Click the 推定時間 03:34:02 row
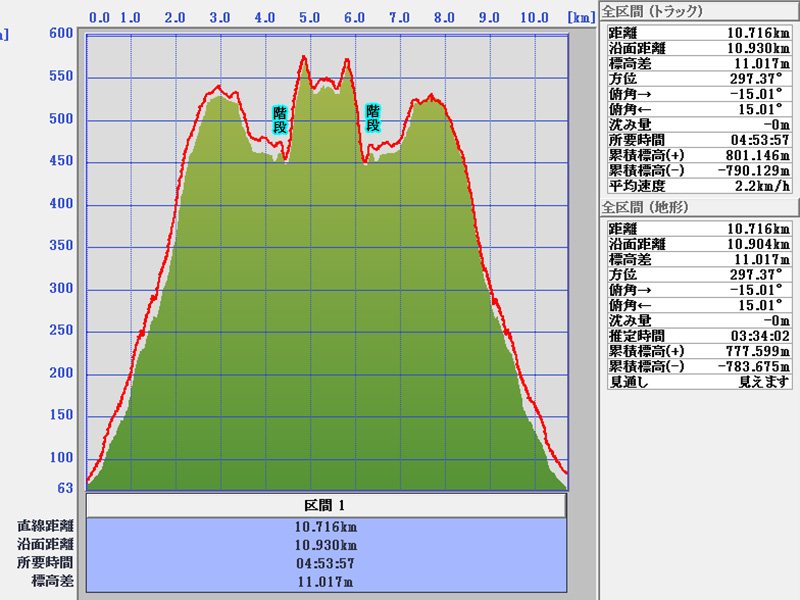Screen dimensions: 800x600 (700, 336)
